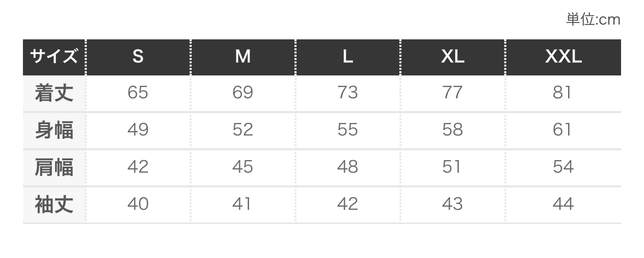
Task: Click the 着丈 value 81 for XXL
Action: (x=563, y=93)
